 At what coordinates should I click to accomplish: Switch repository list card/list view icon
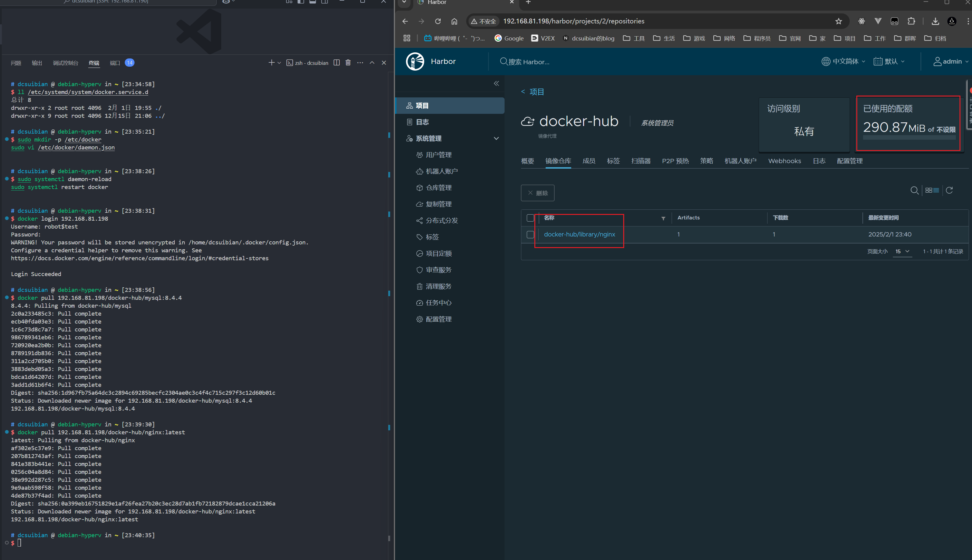point(932,191)
